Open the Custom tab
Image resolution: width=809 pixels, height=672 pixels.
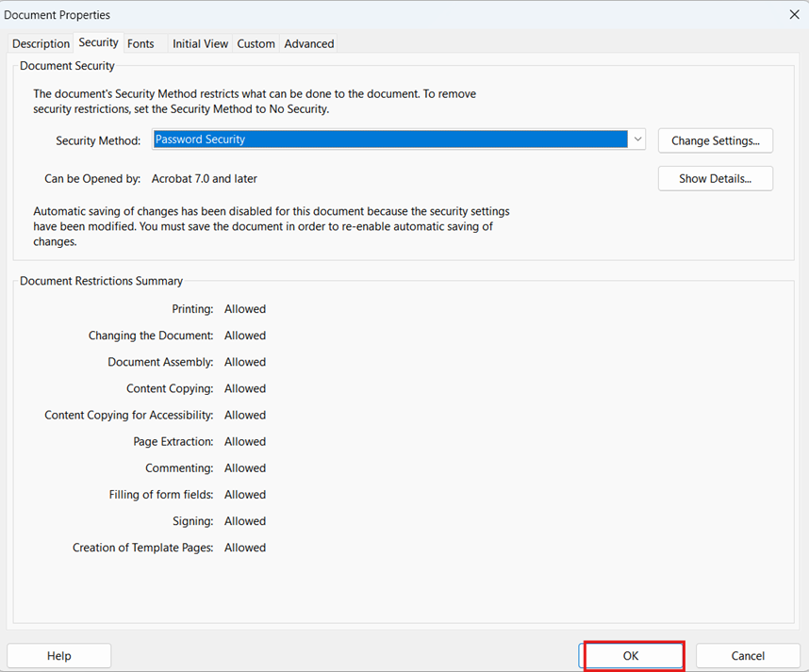(x=256, y=44)
